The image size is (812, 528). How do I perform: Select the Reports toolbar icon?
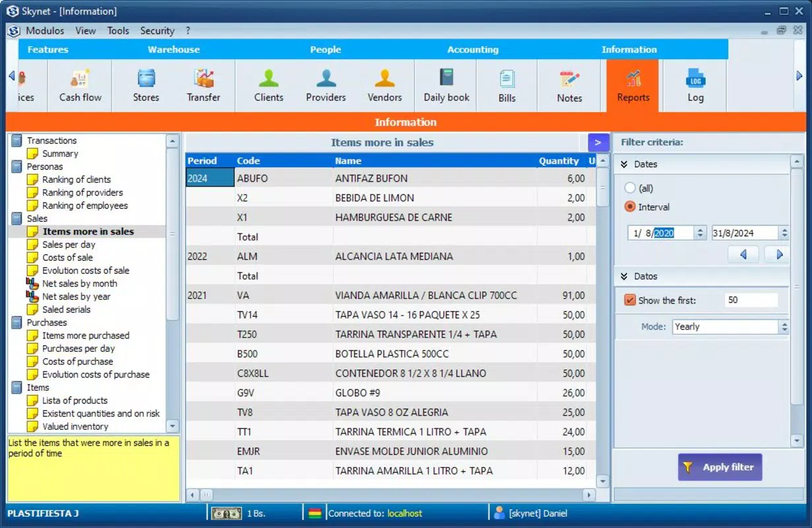click(x=633, y=86)
